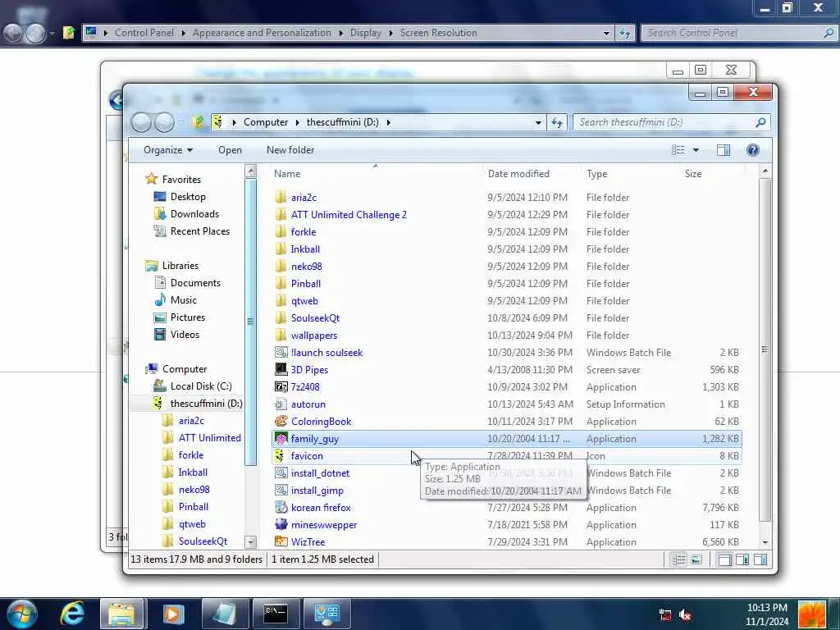Expand the address bar history dropdown in Explorer

pos(538,123)
